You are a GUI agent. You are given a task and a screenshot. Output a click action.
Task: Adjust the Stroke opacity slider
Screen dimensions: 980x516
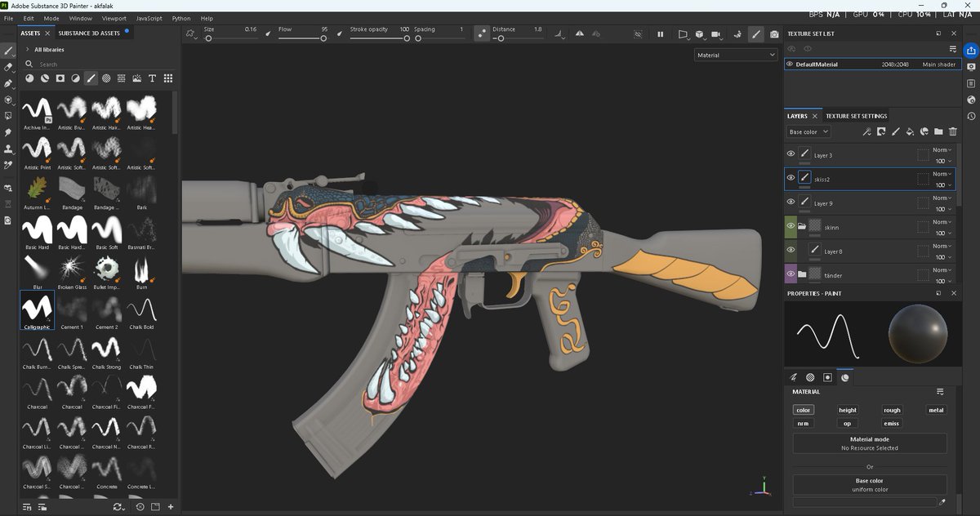(x=380, y=38)
